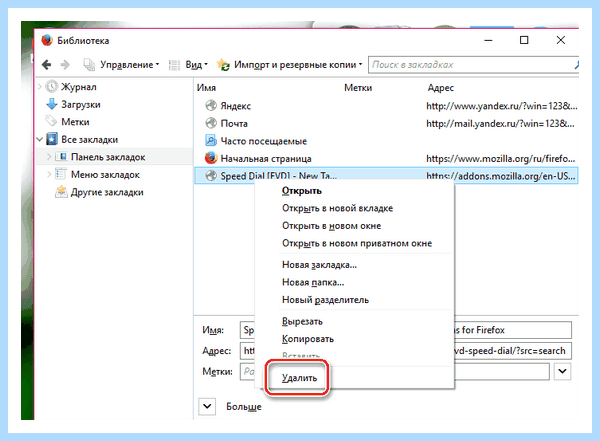Select Панель закладок folder
600x441 pixels.
tap(108, 157)
